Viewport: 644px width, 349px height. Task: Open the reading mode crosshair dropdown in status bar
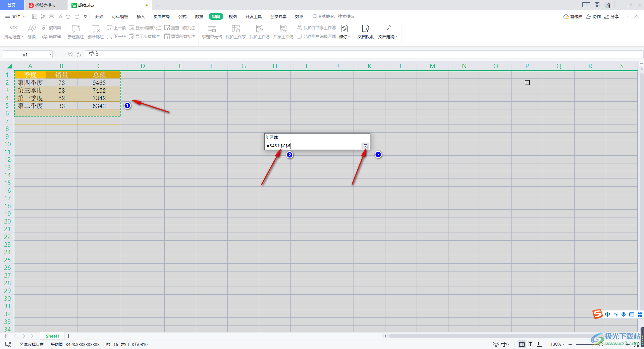[508, 344]
